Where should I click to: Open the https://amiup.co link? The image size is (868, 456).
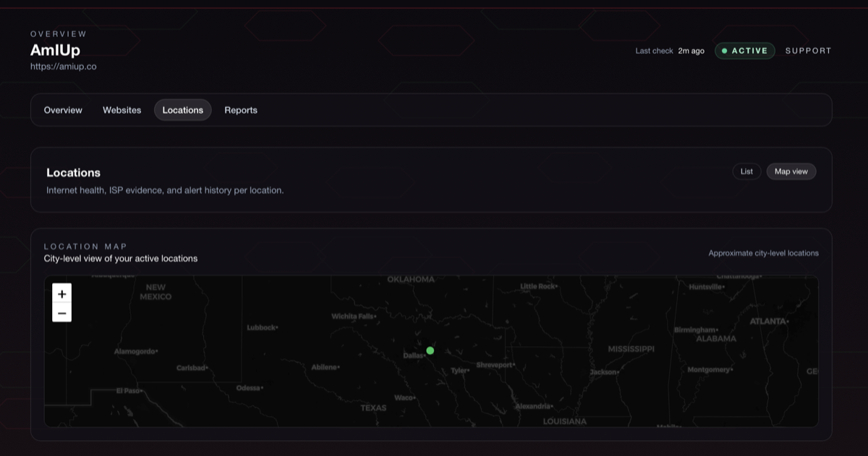pyautogui.click(x=63, y=66)
